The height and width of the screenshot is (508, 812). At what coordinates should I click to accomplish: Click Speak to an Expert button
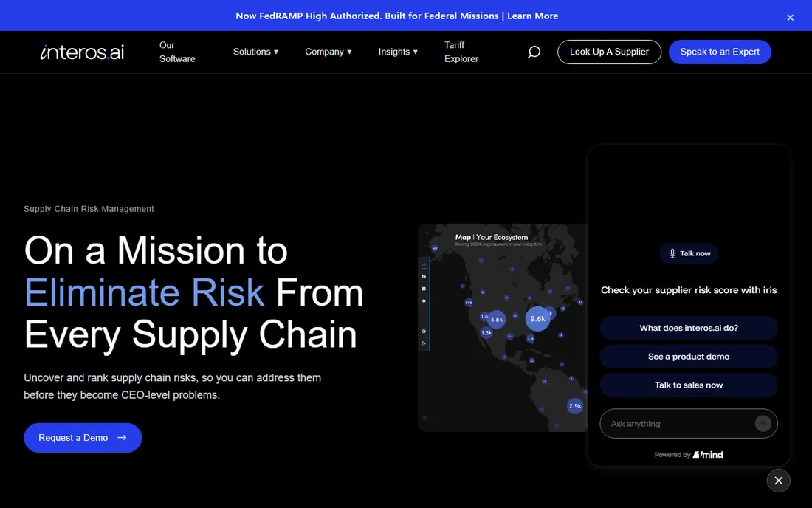click(x=720, y=52)
